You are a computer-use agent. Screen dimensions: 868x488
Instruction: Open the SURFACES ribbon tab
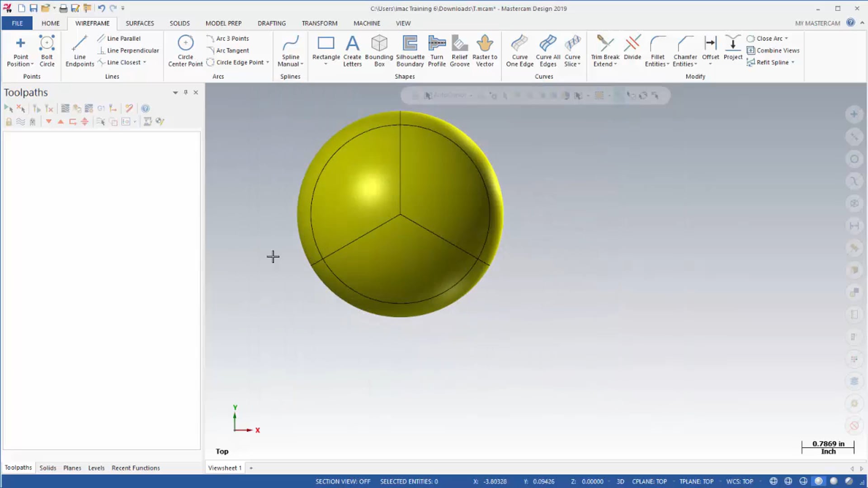pyautogui.click(x=140, y=23)
